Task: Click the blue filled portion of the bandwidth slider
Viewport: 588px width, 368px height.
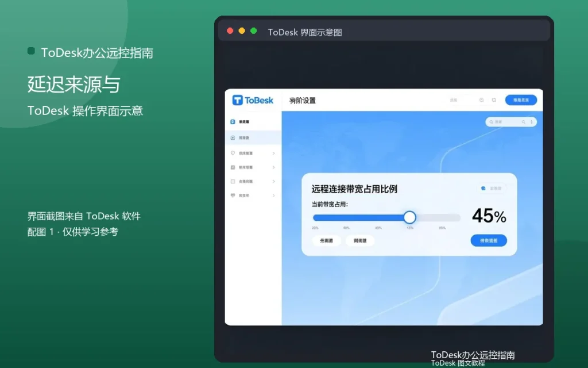Action: pyautogui.click(x=358, y=217)
